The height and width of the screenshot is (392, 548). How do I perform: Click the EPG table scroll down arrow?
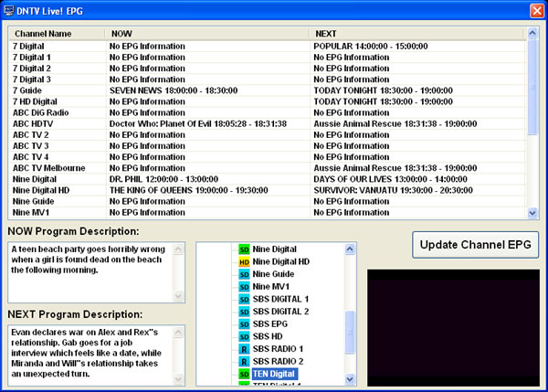[532, 213]
